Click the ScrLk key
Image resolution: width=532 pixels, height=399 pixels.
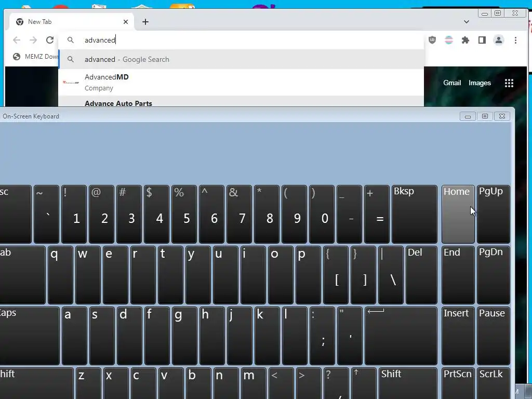click(x=494, y=383)
